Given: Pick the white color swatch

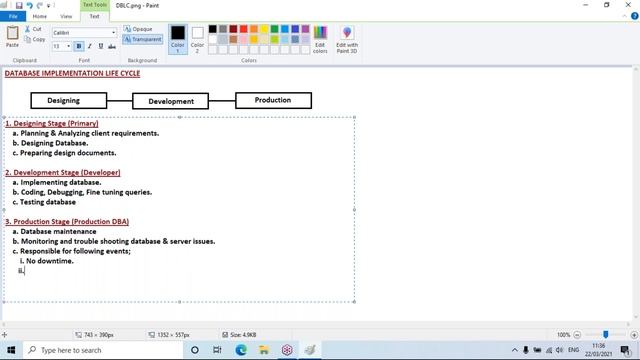Looking at the screenshot, I should [213, 39].
